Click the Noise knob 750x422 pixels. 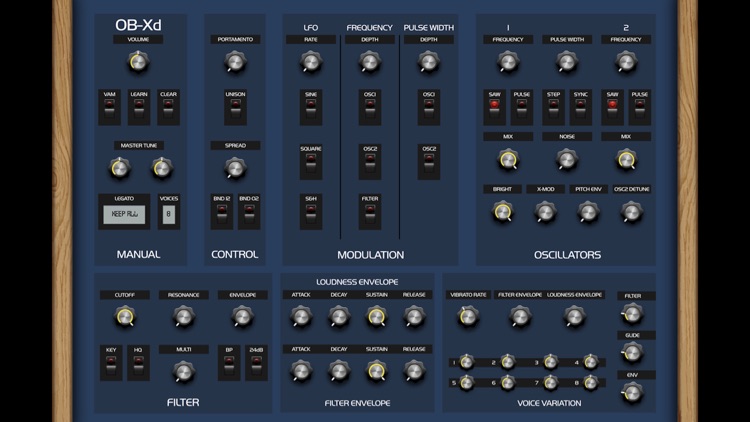[x=567, y=160]
